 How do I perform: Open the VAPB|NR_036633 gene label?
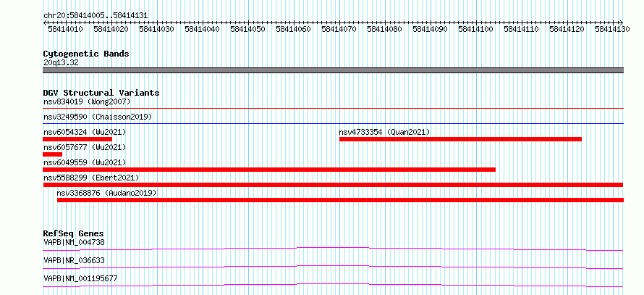[74, 260]
